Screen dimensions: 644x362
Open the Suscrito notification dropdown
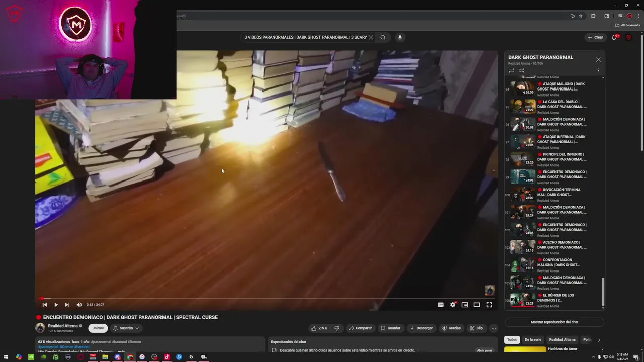126,328
